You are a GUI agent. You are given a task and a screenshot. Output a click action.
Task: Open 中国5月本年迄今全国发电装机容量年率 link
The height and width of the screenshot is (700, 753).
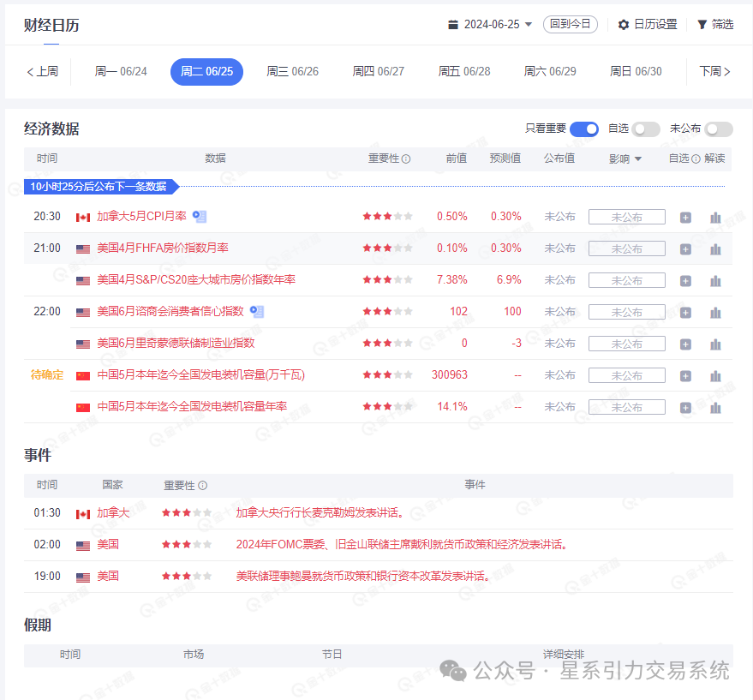[x=192, y=407]
